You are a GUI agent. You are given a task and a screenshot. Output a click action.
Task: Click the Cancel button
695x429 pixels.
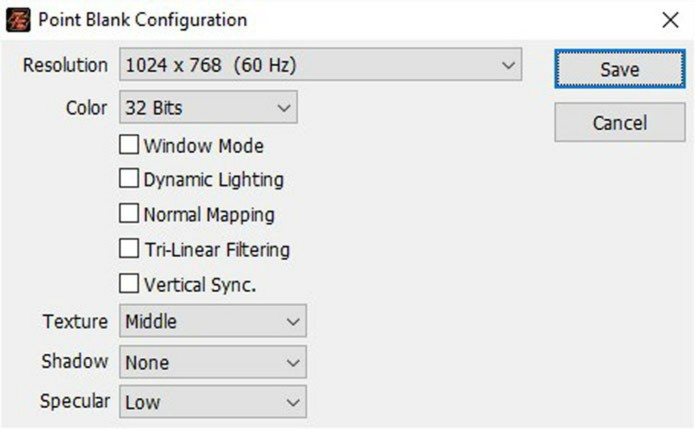click(620, 122)
